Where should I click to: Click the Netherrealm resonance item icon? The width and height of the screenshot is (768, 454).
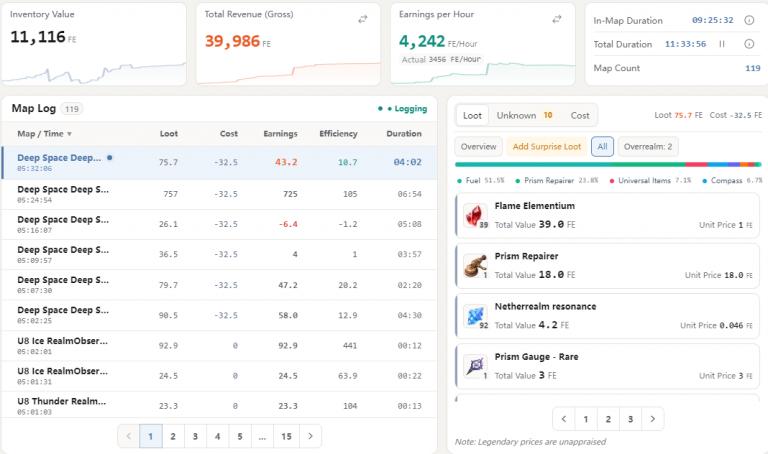click(x=475, y=316)
